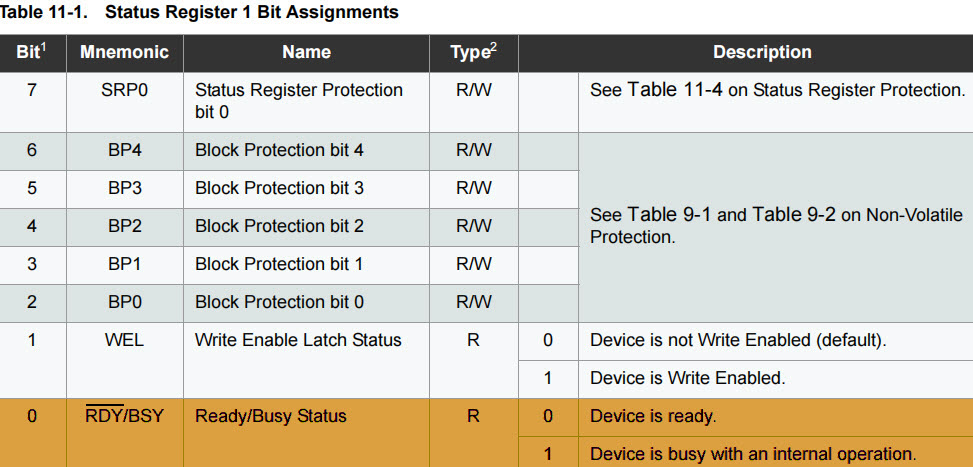Click the Ready/Busy Status name cell
This screenshot has width=973, height=467.
(271, 416)
